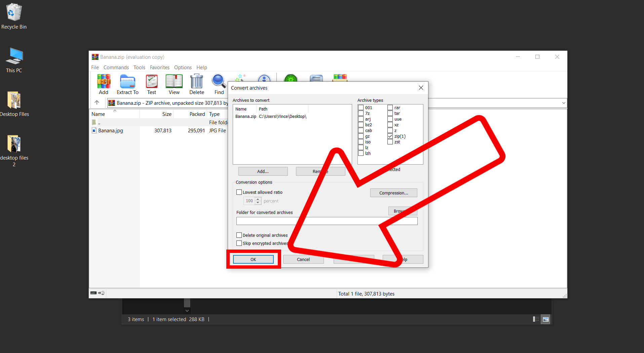Open the Commands menu
The image size is (644, 353).
pyautogui.click(x=116, y=68)
